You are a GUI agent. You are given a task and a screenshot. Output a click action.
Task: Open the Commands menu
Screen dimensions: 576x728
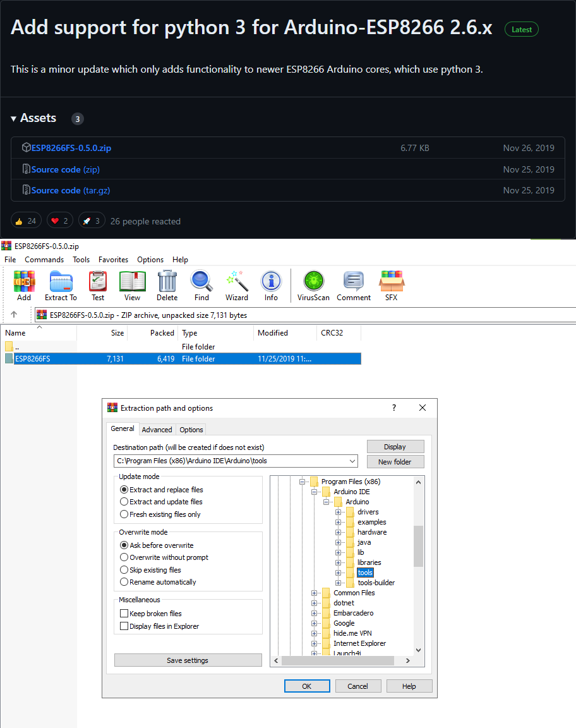[44, 260]
